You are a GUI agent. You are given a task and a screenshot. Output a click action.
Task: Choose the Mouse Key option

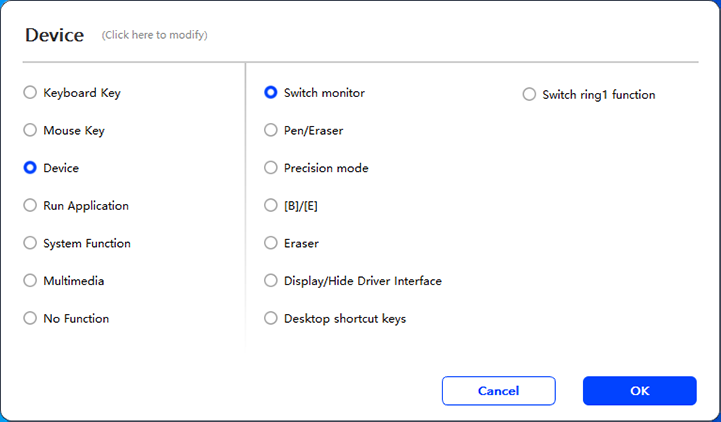click(30, 131)
